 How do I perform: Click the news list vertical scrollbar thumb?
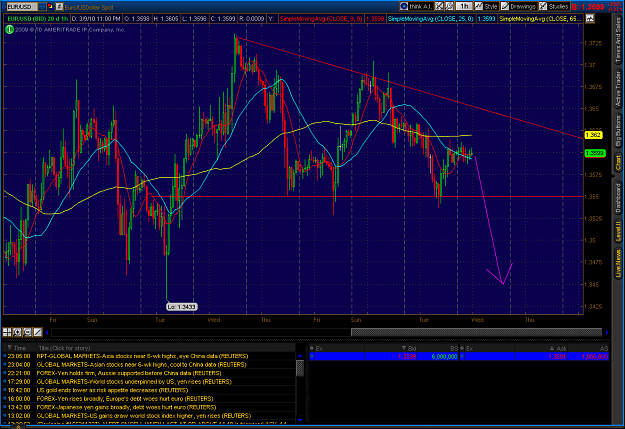click(300, 368)
